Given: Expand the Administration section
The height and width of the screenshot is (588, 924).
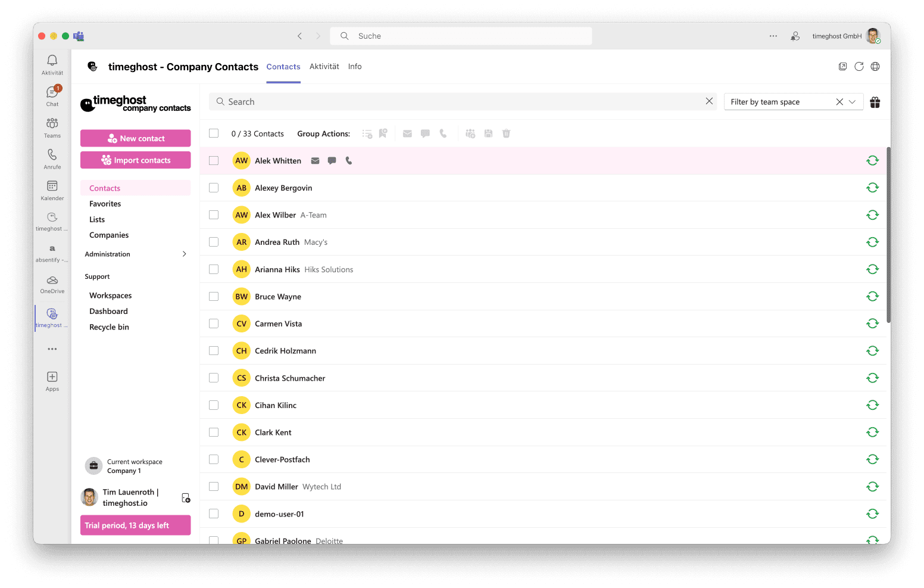Looking at the screenshot, I should pyautogui.click(x=136, y=254).
